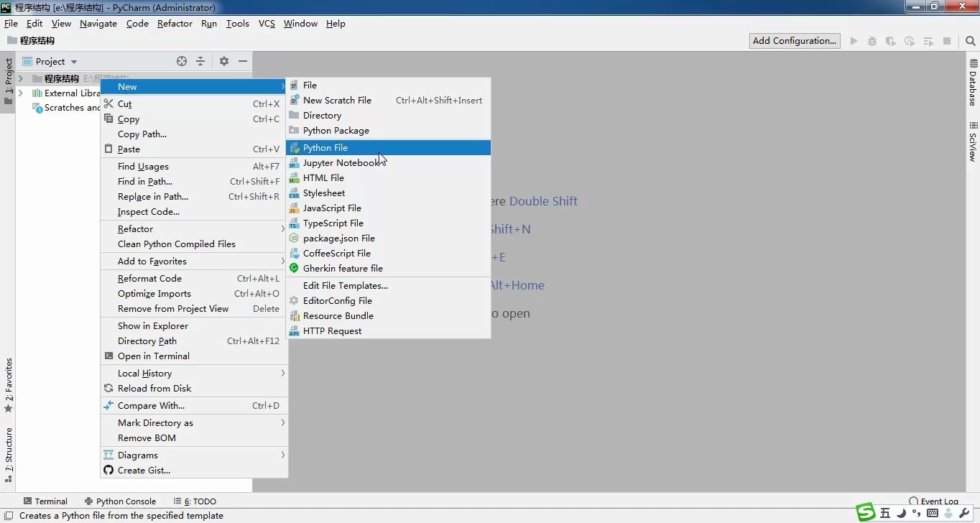Click the wrench icon in IME toolbar
This screenshot has width=980, height=523.
965,513
